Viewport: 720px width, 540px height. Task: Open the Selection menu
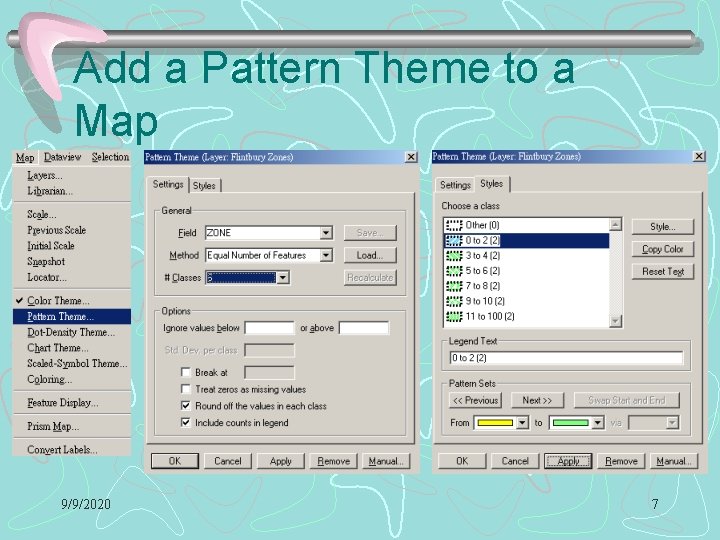click(110, 157)
